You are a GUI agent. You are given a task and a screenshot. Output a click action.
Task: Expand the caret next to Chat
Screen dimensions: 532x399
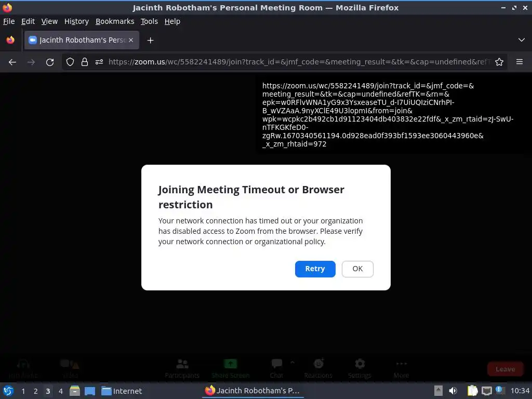[x=292, y=362]
